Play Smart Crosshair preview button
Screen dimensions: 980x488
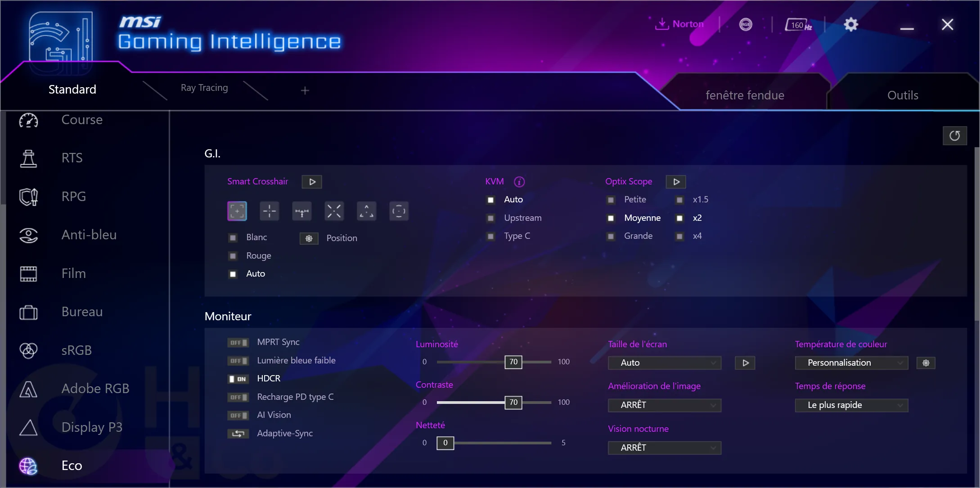point(312,182)
